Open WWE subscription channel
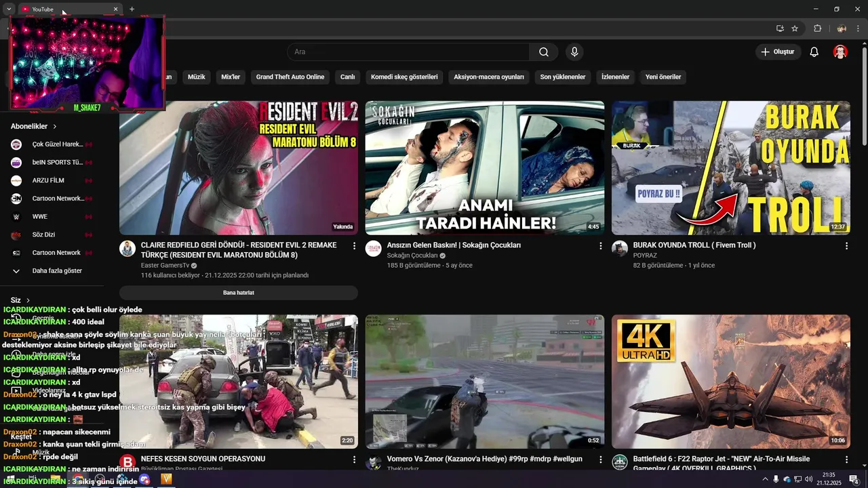Screen dimensions: 868x488 click(x=52, y=217)
